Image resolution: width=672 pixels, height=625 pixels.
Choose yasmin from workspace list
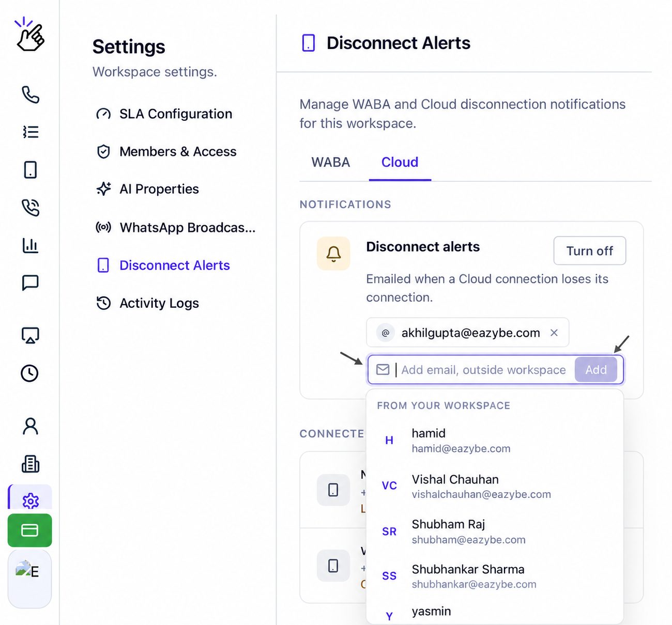point(495,613)
